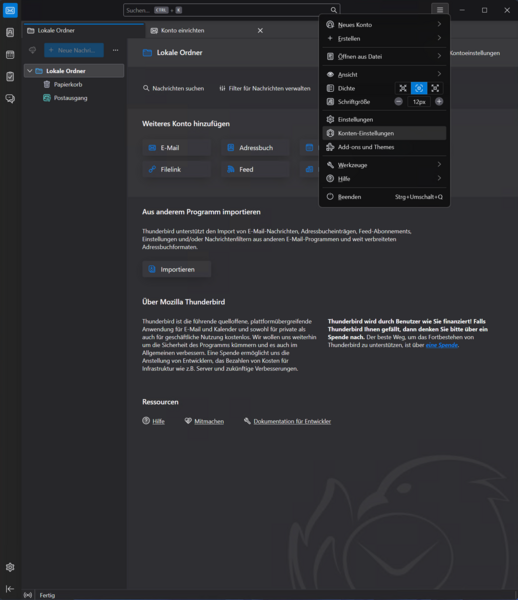Click the Feed account button
The height and width of the screenshot is (600, 518).
pos(255,169)
